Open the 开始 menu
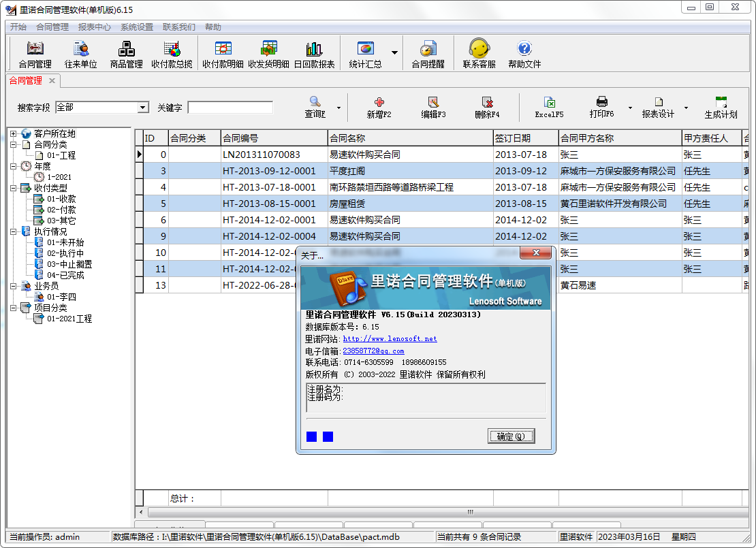Viewport: 756px width, 548px height. (x=18, y=27)
